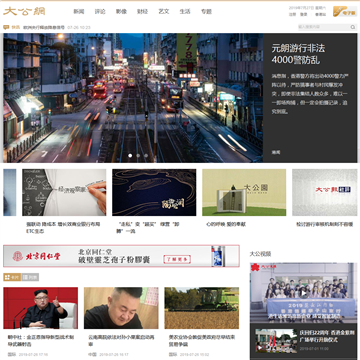Open the 美农业协会 news headline

(x=202, y=340)
